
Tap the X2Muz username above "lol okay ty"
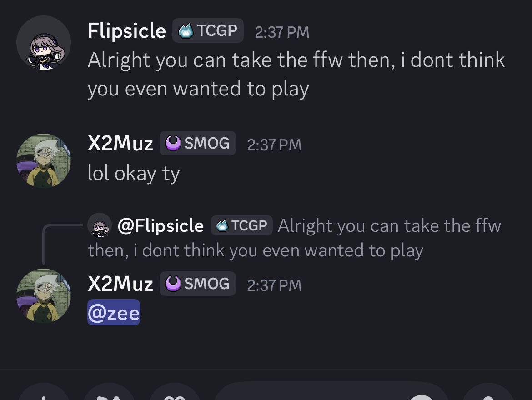pos(120,144)
